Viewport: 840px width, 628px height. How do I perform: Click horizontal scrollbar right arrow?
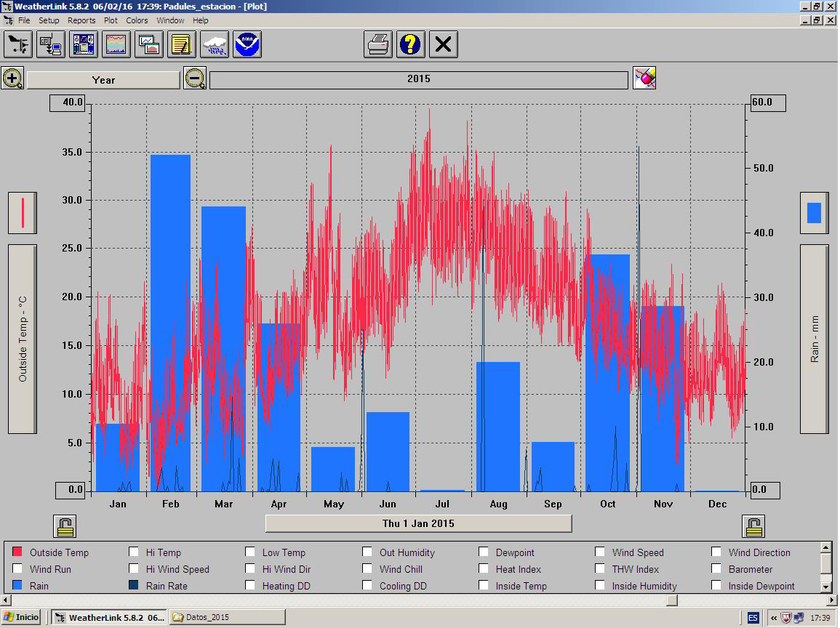832,600
